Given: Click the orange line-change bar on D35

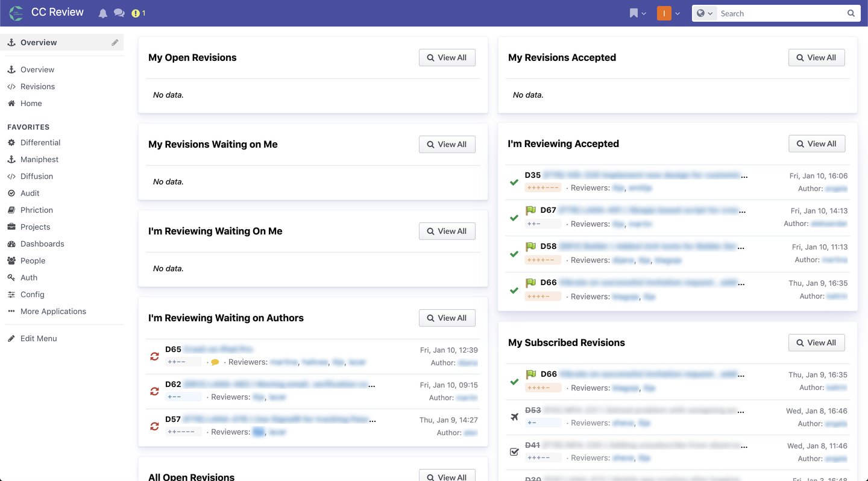Looking at the screenshot, I should (543, 187).
